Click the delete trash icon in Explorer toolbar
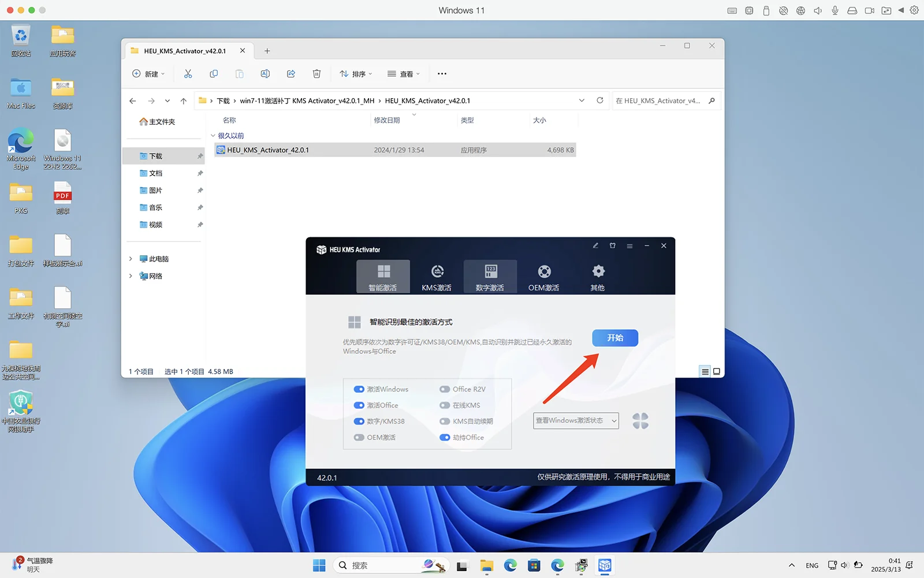This screenshot has width=924, height=578. pyautogui.click(x=316, y=74)
